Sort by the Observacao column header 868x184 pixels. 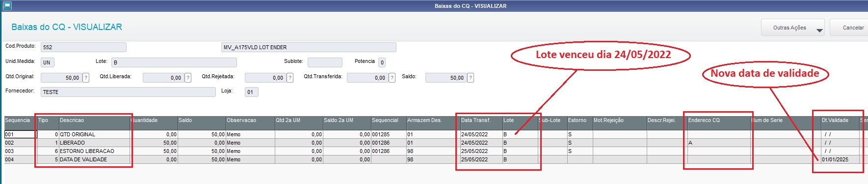point(250,123)
